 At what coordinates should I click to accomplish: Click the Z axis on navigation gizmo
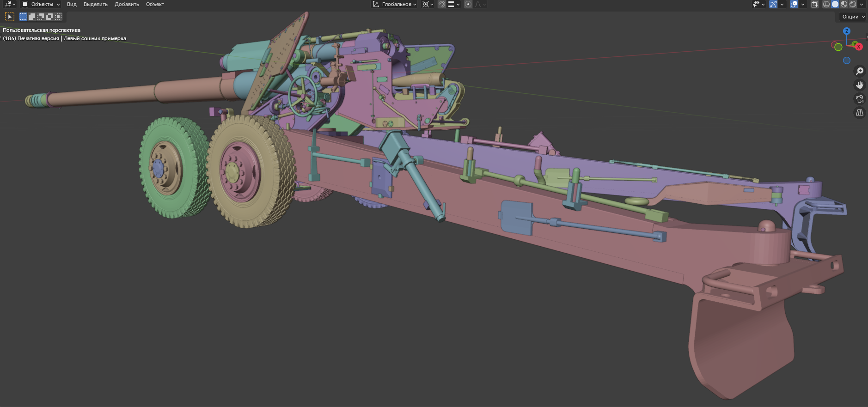click(x=847, y=31)
